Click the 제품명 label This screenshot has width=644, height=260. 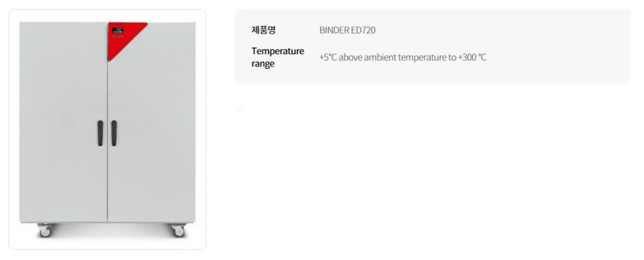coord(263,30)
